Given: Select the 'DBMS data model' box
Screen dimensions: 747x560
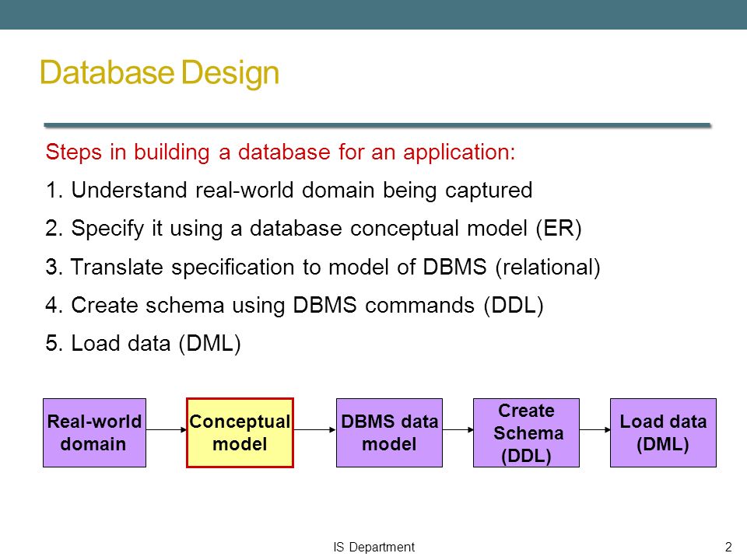Looking at the screenshot, I should 389,433.
